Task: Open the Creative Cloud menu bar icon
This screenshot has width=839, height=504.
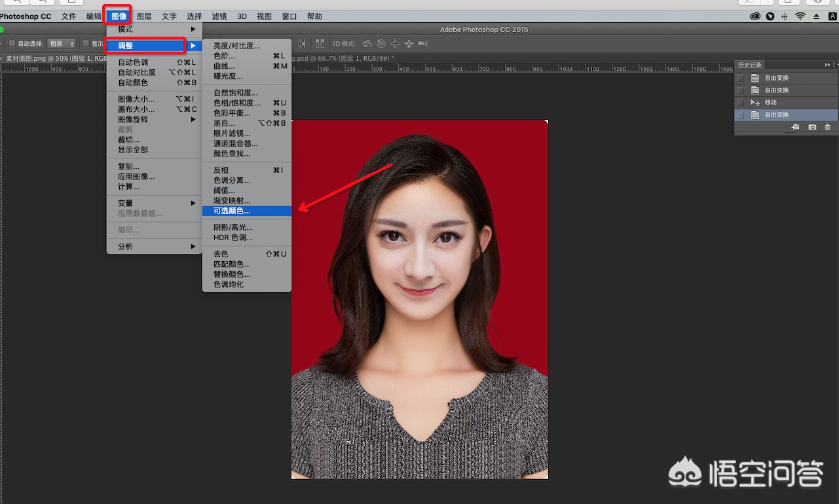Action: tap(754, 16)
